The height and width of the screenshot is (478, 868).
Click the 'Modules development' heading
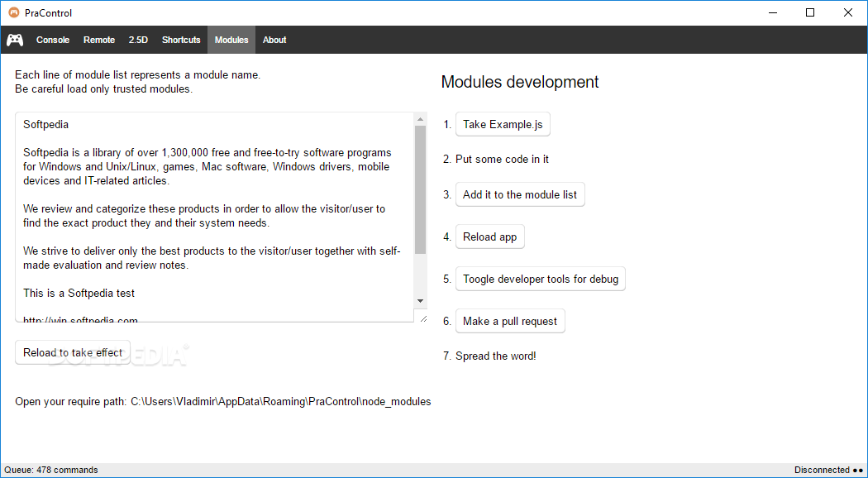520,82
